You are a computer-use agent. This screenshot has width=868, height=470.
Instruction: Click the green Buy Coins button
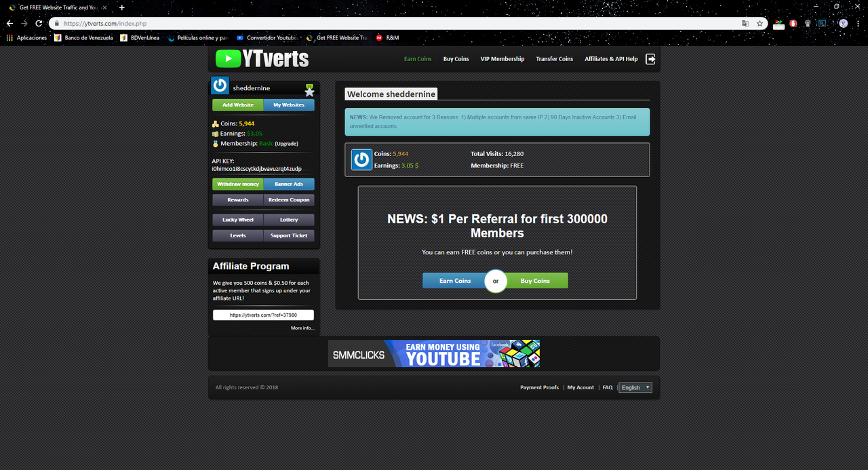pyautogui.click(x=536, y=281)
